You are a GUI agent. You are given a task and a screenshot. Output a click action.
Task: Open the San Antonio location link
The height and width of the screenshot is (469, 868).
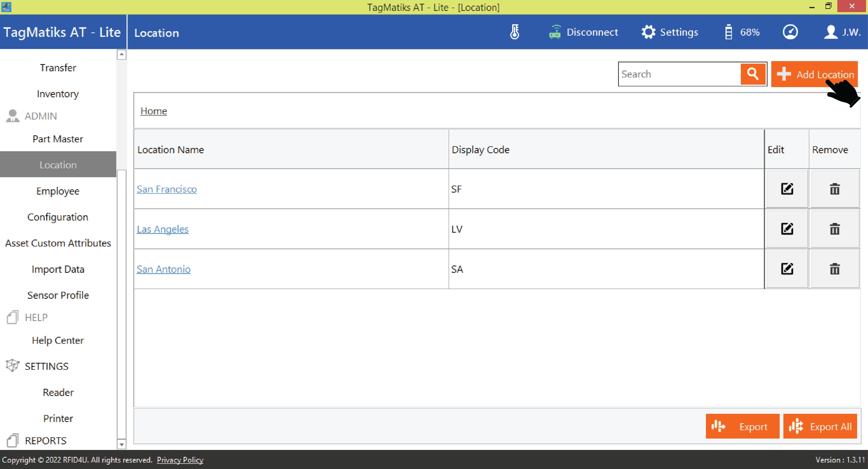point(163,269)
